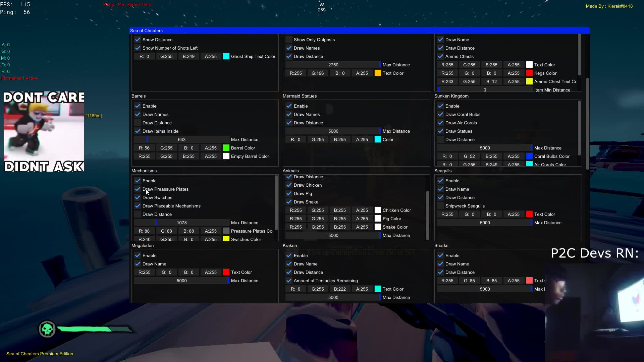The width and height of the screenshot is (644, 362).
Task: Check the Show Only Outposts option
Action: point(289,40)
